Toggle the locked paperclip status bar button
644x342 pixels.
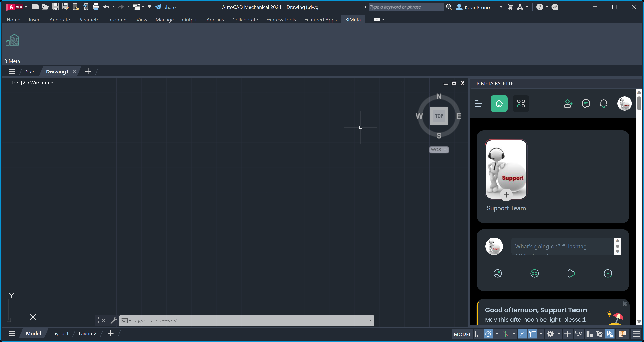(x=610, y=334)
